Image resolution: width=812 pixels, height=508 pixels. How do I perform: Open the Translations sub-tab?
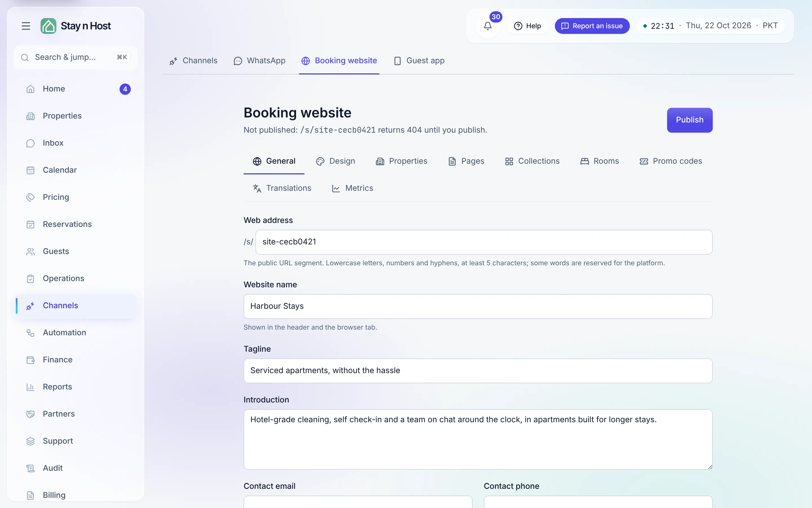pos(282,189)
